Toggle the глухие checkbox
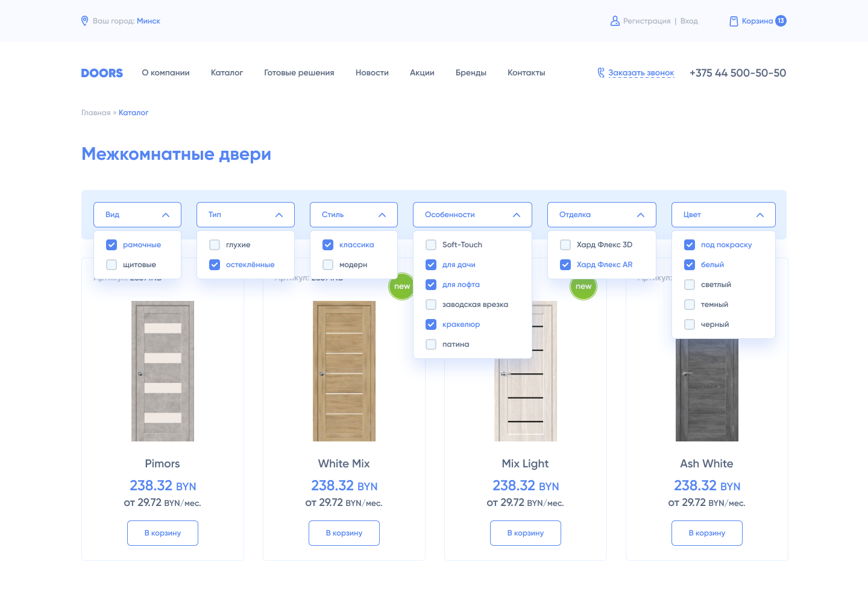 (x=215, y=245)
